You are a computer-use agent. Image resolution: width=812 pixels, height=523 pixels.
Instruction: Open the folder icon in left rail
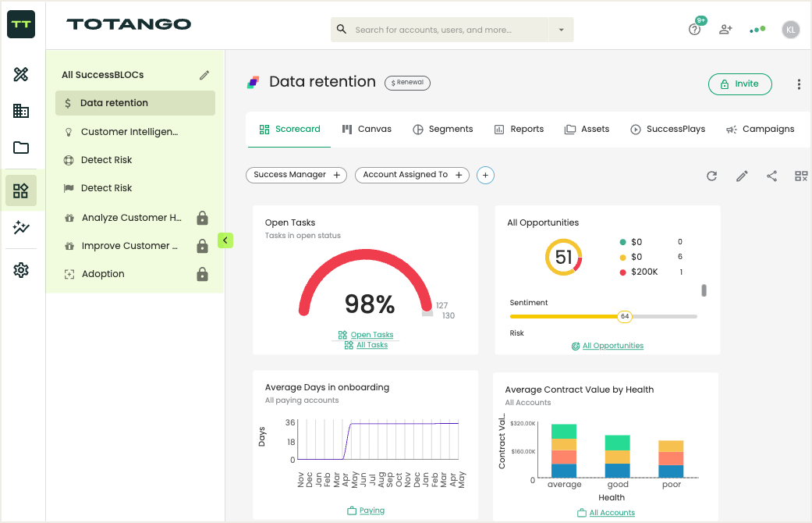[x=21, y=148]
